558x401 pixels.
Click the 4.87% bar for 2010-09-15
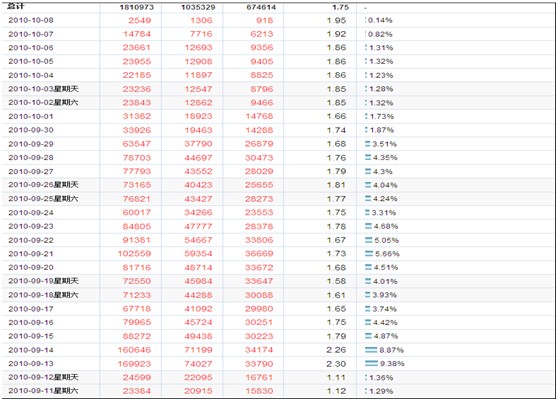[x=368, y=336]
